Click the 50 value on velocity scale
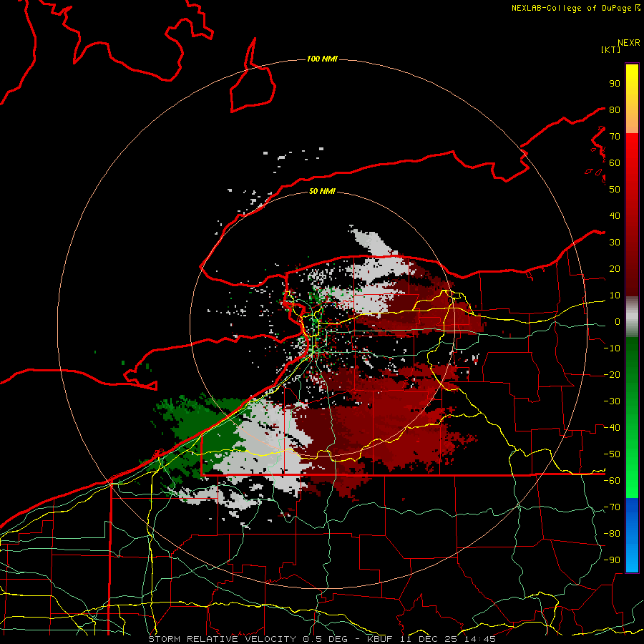This screenshot has width=644, height=644. click(615, 190)
